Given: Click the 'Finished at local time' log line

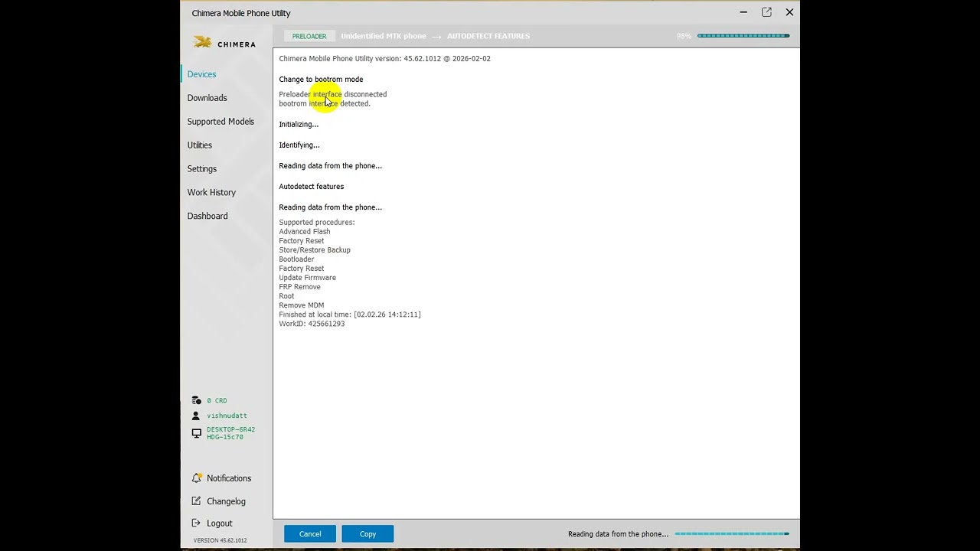Looking at the screenshot, I should tap(350, 315).
